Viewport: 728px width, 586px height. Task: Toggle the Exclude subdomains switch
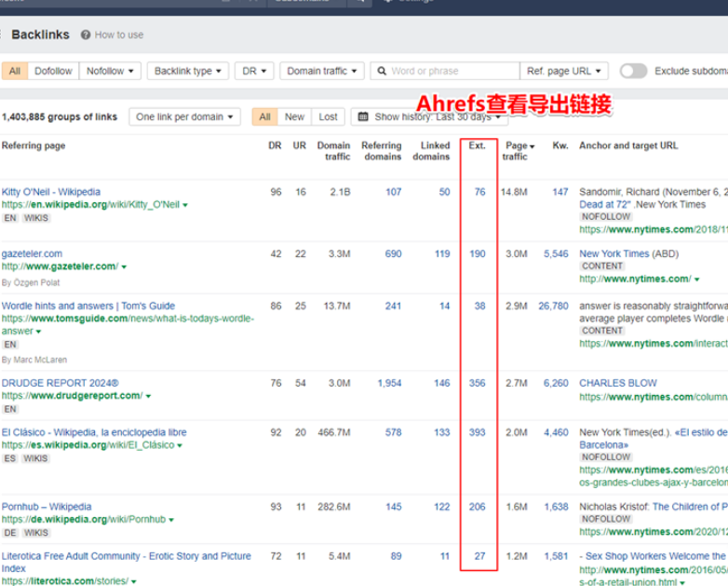(x=633, y=71)
